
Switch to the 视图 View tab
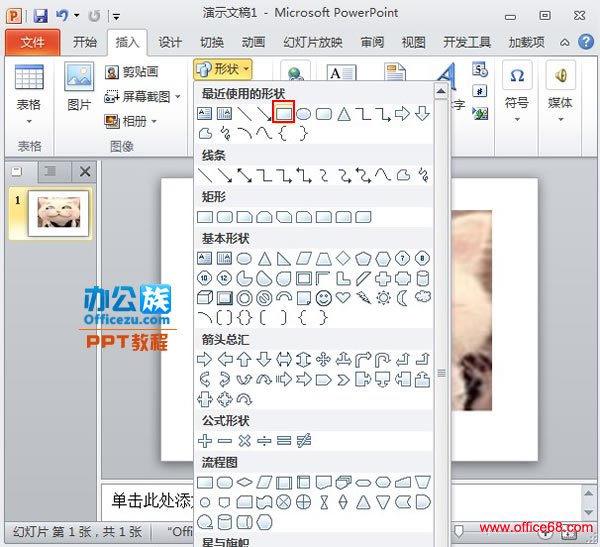coord(414,42)
